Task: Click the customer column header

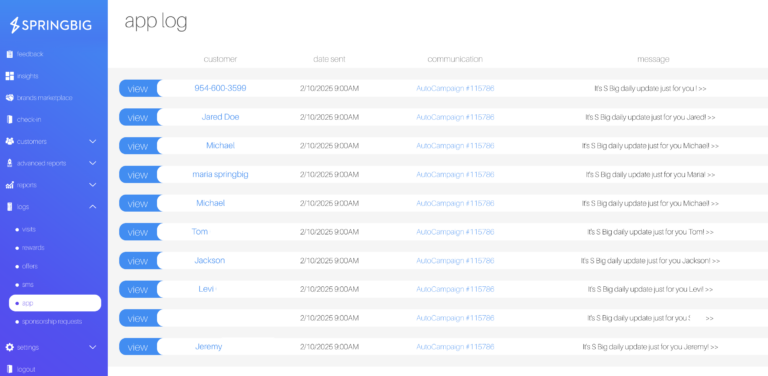Action: point(220,59)
